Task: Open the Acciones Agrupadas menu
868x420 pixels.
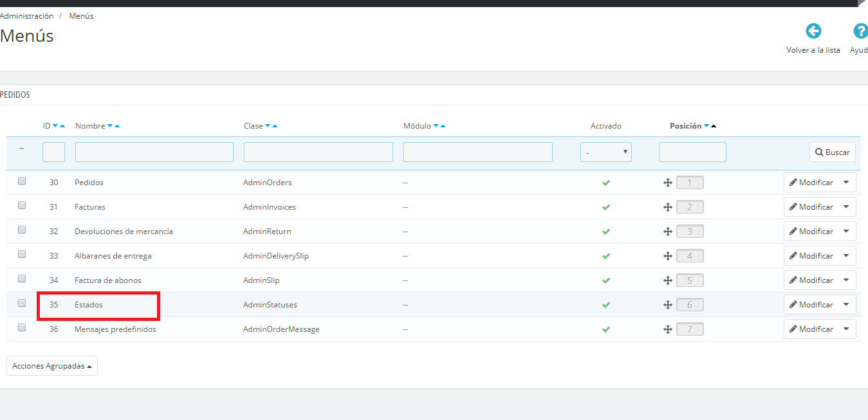Action: pos(52,366)
